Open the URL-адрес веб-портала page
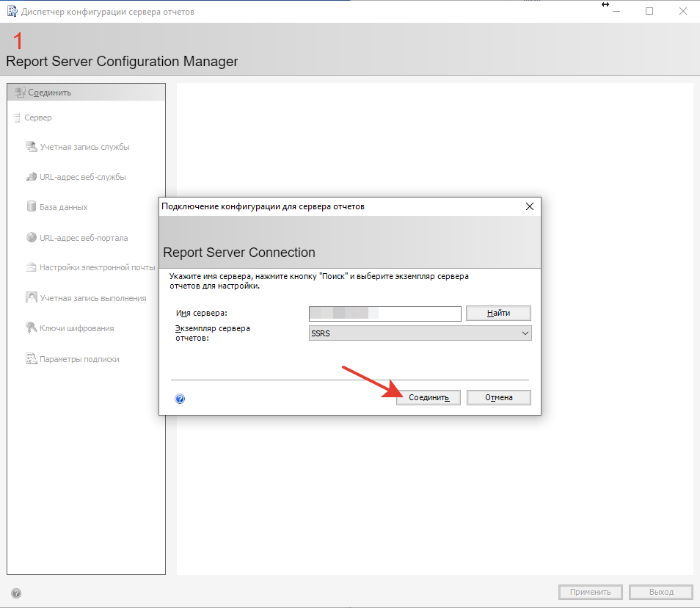Viewport: 700px width, 608px height. tap(84, 238)
